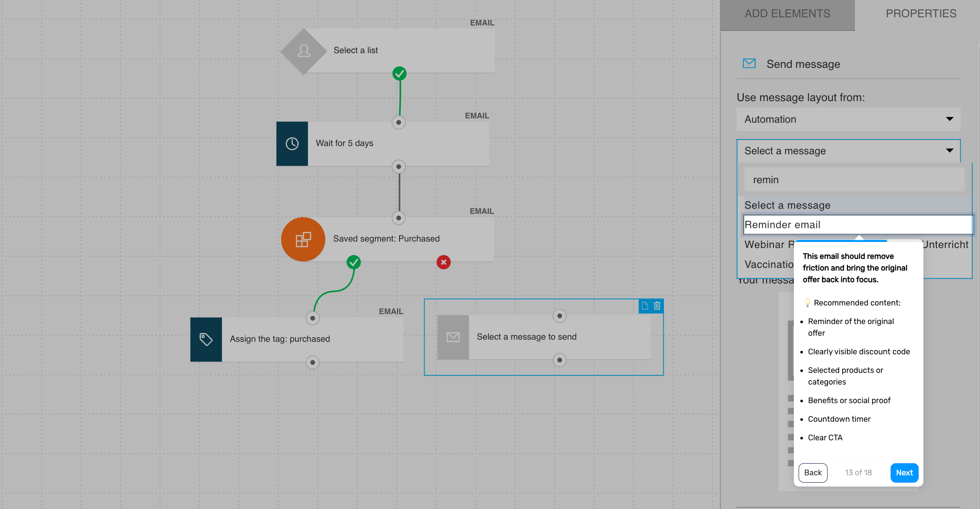This screenshot has width=980, height=509.
Task: Click the output connector below Assign the tag block
Action: 313,363
